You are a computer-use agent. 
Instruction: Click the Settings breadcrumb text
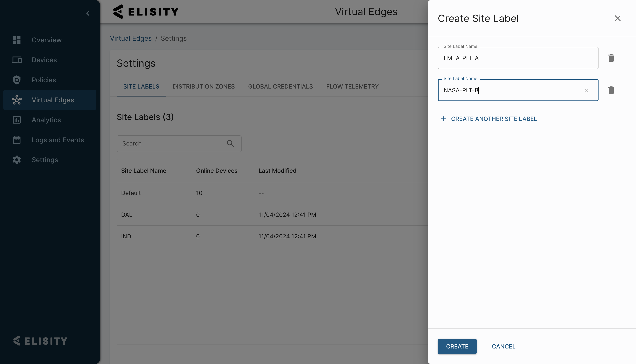(174, 38)
